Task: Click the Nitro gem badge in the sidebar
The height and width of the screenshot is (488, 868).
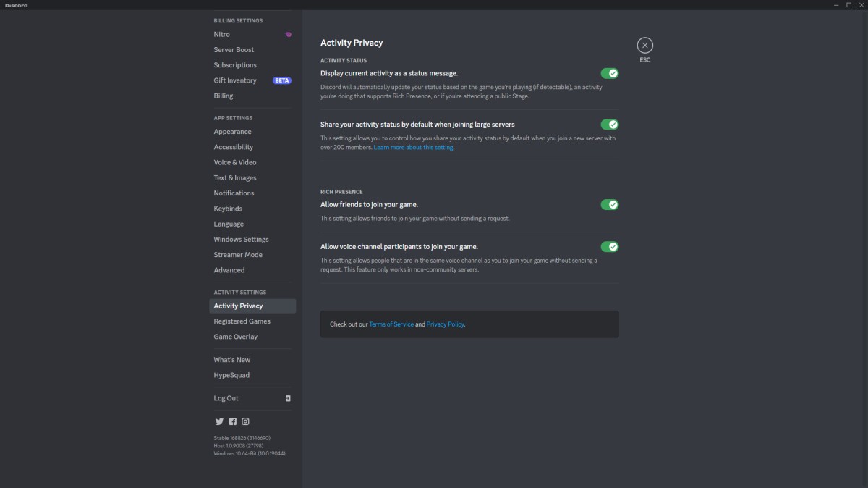Action: pyautogui.click(x=289, y=34)
